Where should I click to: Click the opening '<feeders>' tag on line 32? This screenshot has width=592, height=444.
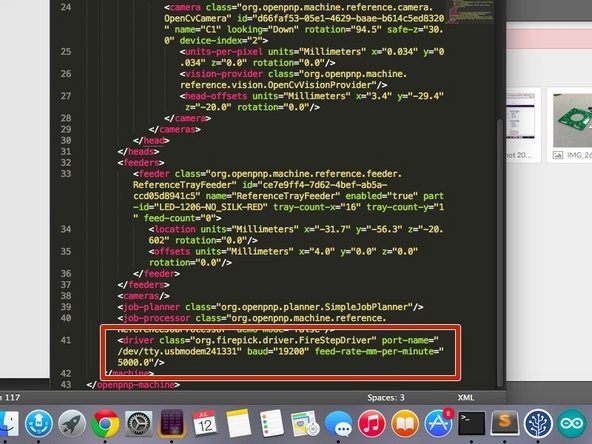141,163
